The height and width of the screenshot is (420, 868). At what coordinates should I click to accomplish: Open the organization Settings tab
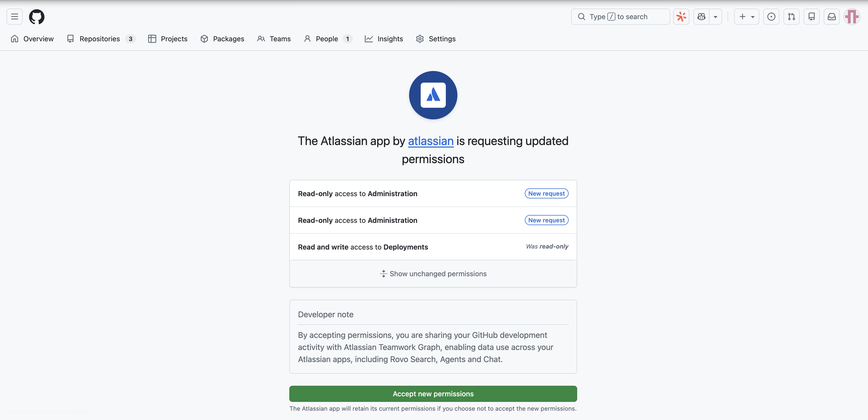[435, 39]
